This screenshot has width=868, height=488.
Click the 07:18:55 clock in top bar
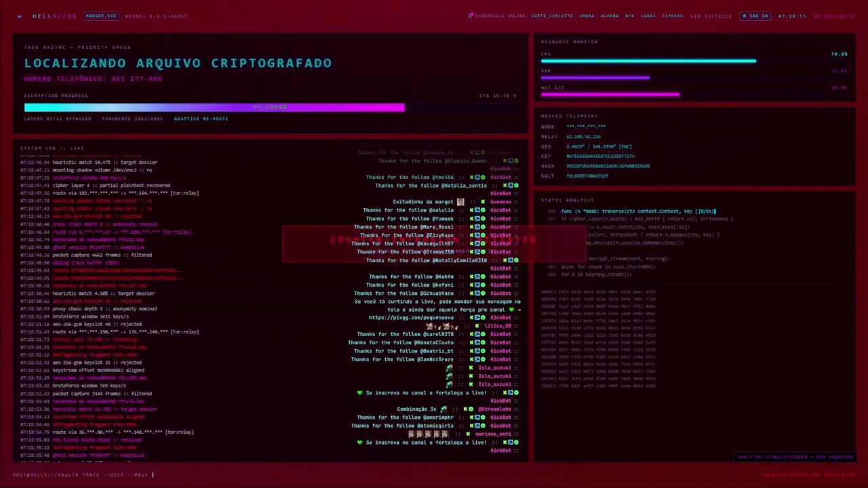[792, 16]
